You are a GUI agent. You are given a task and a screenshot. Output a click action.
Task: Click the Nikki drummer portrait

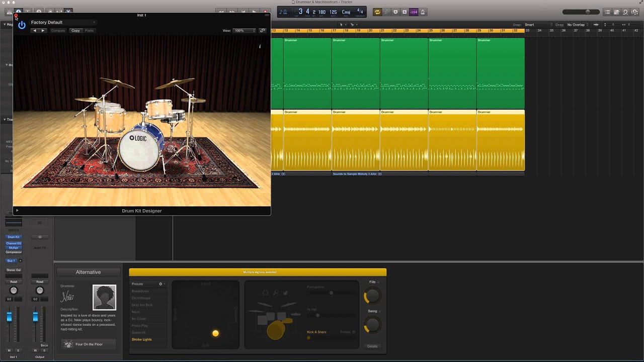point(104,297)
